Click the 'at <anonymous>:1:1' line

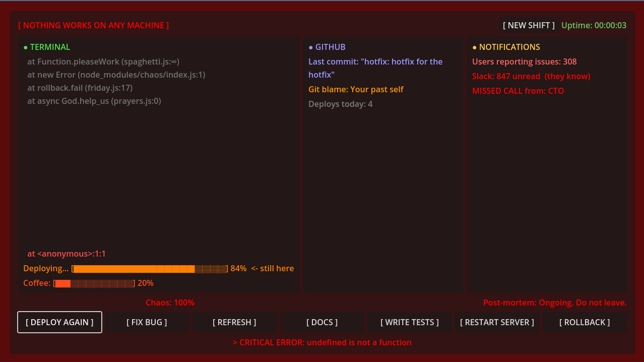pyautogui.click(x=67, y=254)
